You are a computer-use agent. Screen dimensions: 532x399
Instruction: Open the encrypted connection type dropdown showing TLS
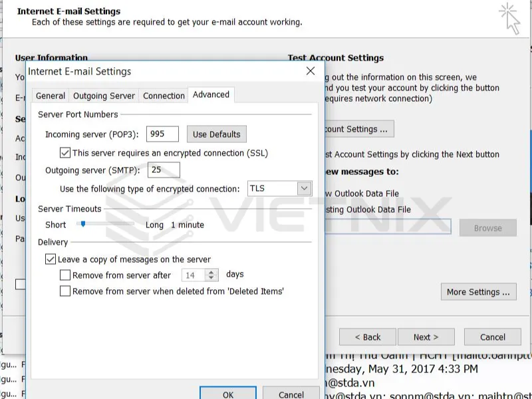(x=305, y=188)
